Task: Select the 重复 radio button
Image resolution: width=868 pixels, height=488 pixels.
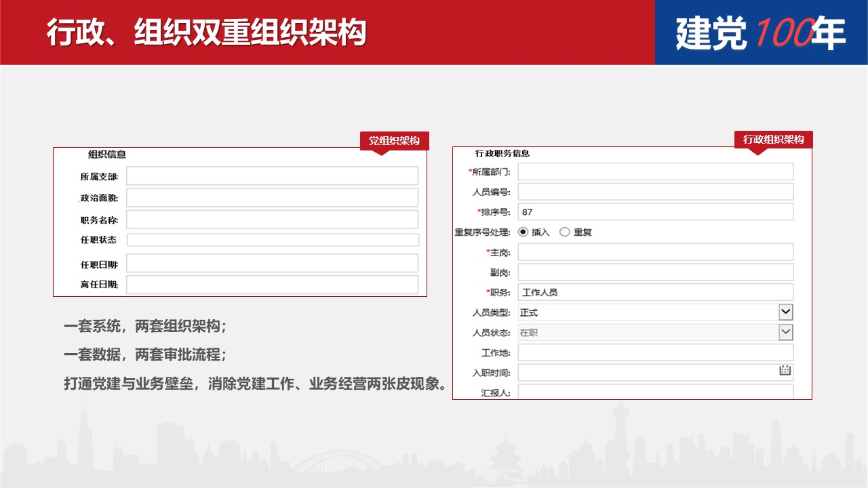Action: (564, 232)
